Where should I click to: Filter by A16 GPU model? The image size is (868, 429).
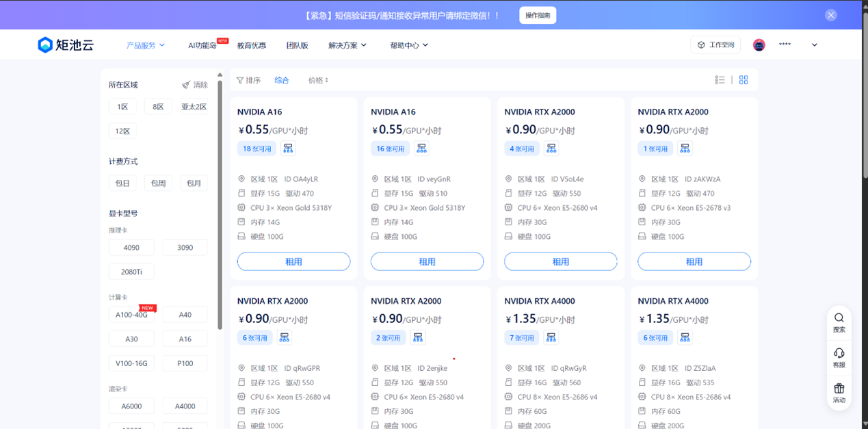pos(185,339)
